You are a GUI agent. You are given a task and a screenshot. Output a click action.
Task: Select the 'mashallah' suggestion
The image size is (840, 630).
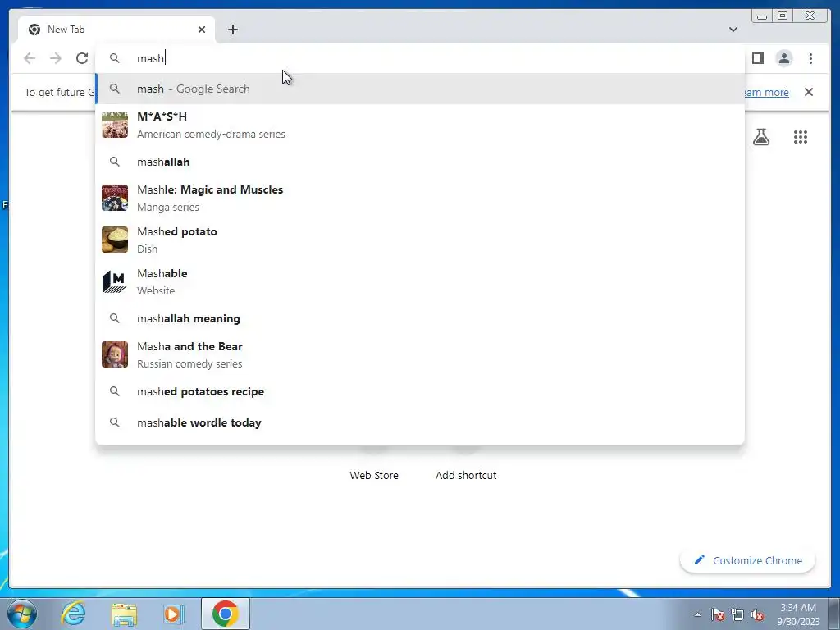[420, 162]
